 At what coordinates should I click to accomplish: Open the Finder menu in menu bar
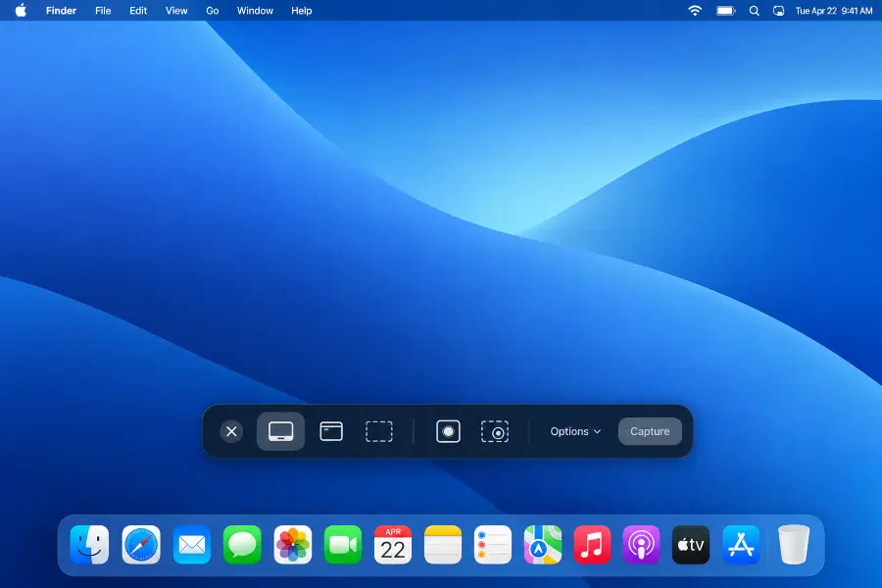(62, 11)
